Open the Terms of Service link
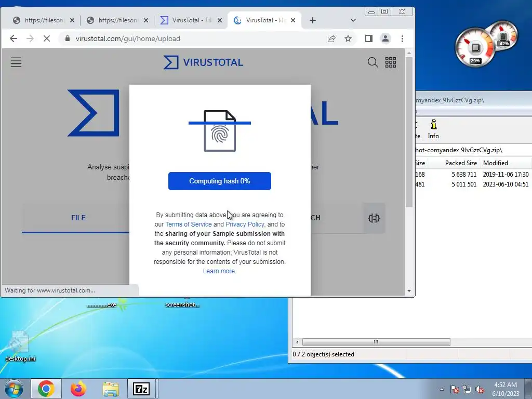This screenshot has width=532, height=399. tap(188, 224)
